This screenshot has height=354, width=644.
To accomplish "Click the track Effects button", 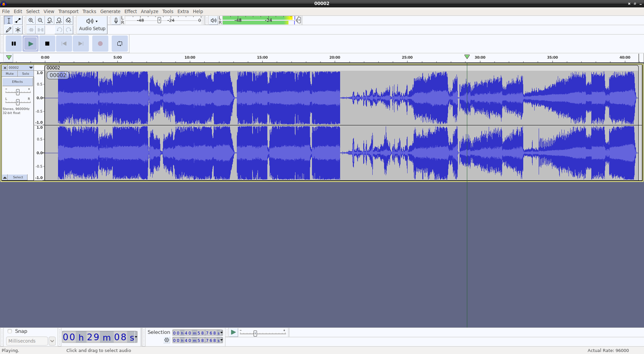I will click(18, 81).
